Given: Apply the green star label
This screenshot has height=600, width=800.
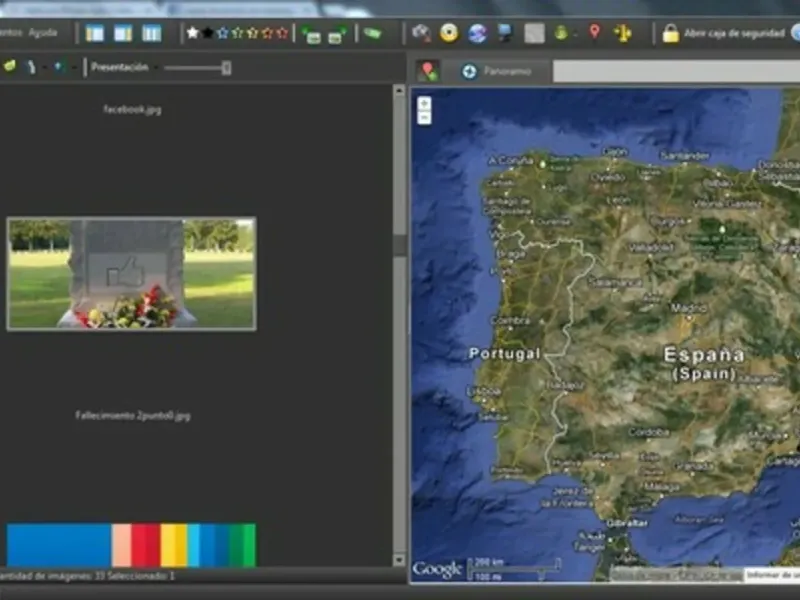Looking at the screenshot, I should point(237,33).
